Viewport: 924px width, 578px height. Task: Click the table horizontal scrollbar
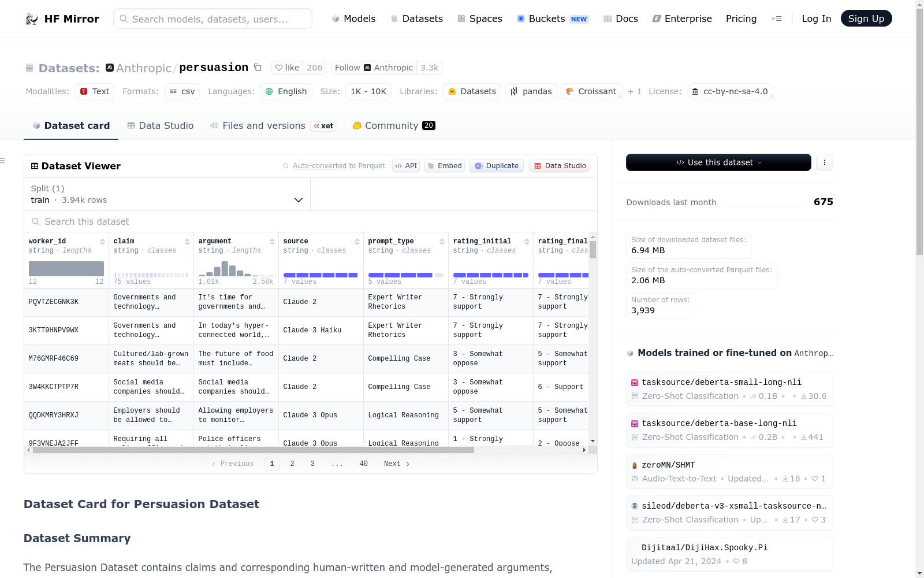click(254, 450)
